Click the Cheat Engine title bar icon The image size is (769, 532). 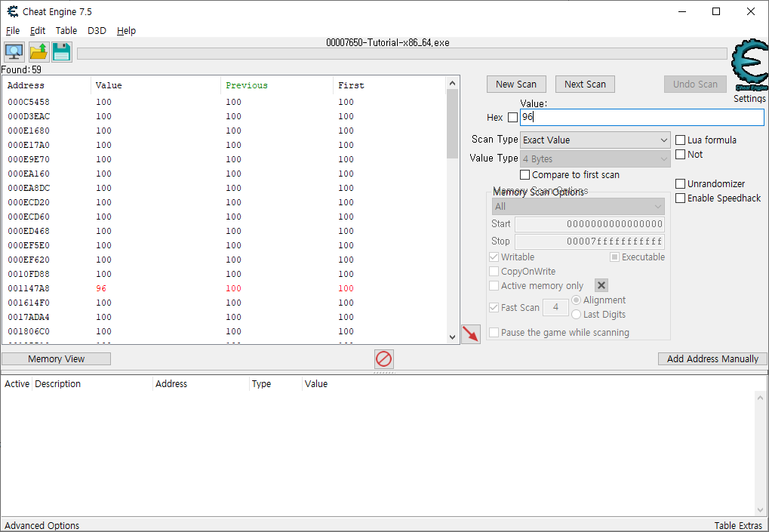pos(12,11)
